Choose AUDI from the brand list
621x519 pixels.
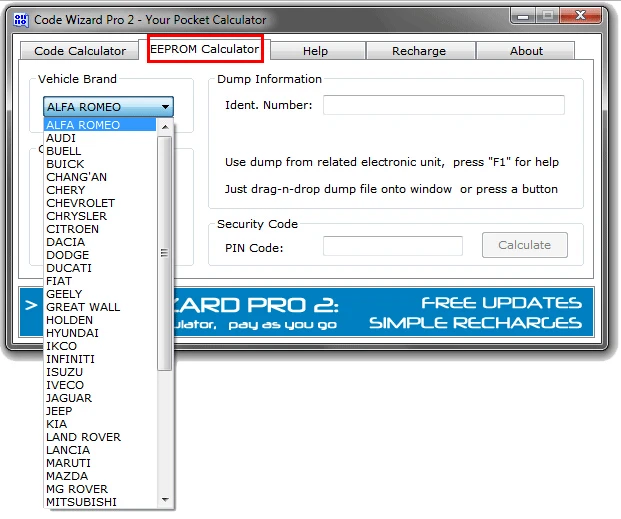point(100,138)
